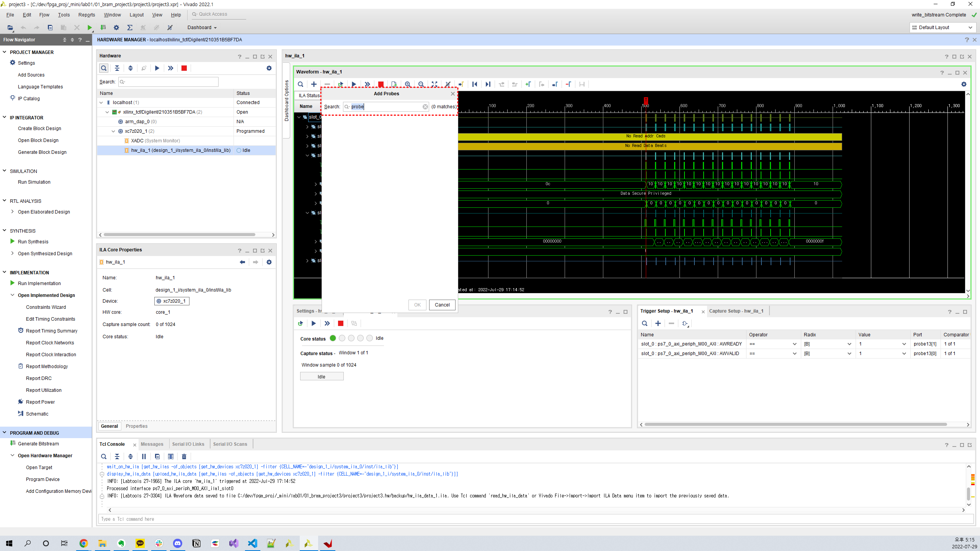
Task: Click Cancel in Add Probes dialog
Action: (442, 305)
